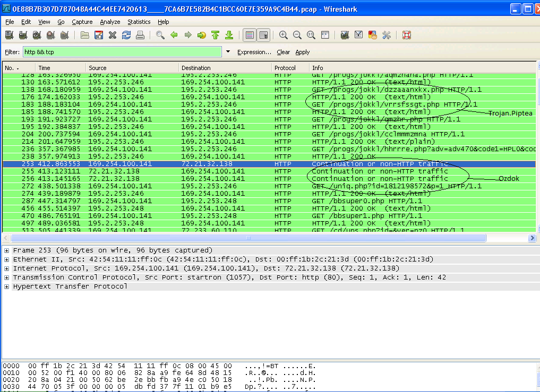Close this capture file X icon
Screen dimensions: 540x392
pyautogui.click(x=112, y=35)
